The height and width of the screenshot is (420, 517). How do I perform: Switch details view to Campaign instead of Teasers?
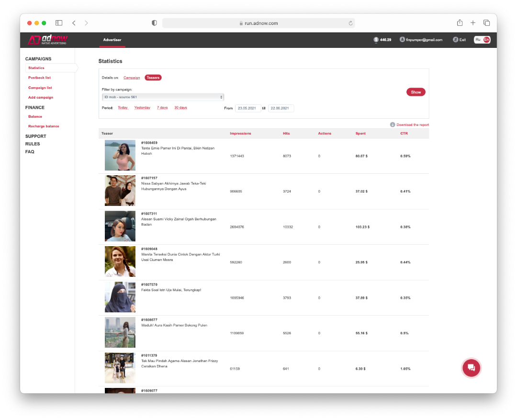pos(131,77)
